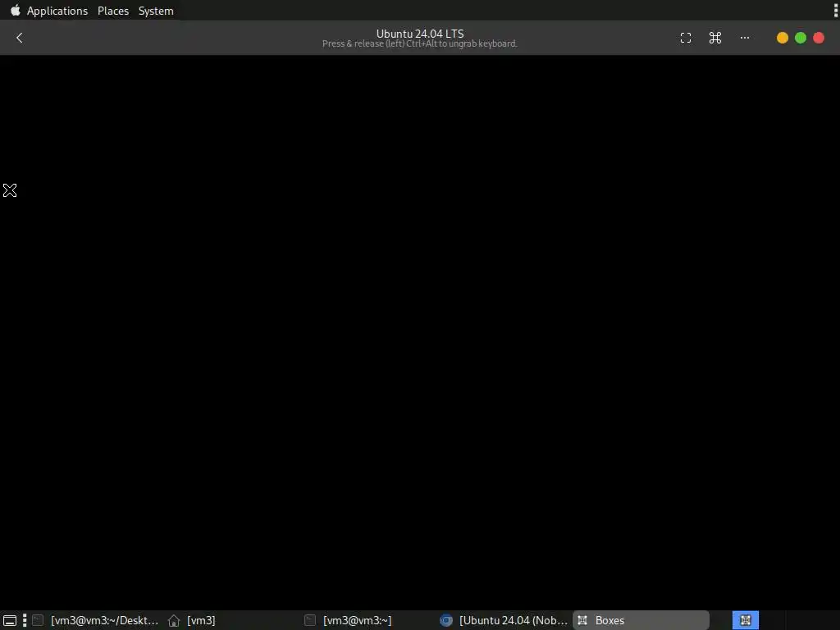Click the yellow minimize window button
This screenshot has width=840, height=630.
(x=782, y=38)
